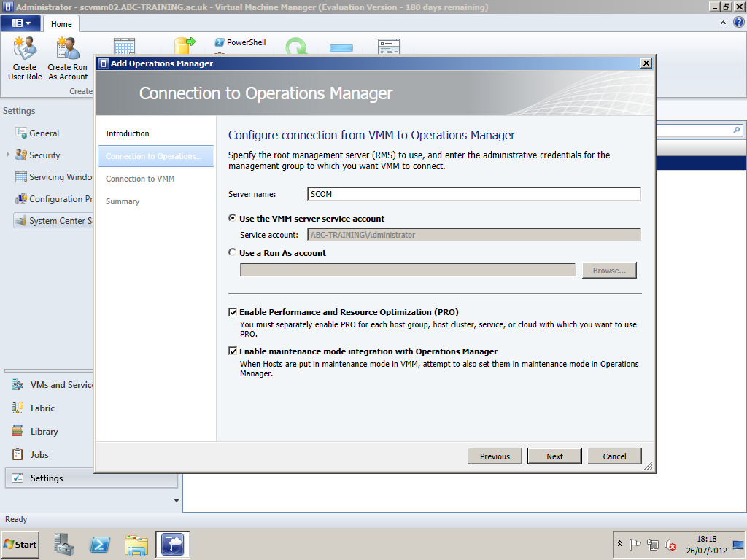Click the muted volume tray icon
The image size is (747, 560).
click(x=670, y=544)
